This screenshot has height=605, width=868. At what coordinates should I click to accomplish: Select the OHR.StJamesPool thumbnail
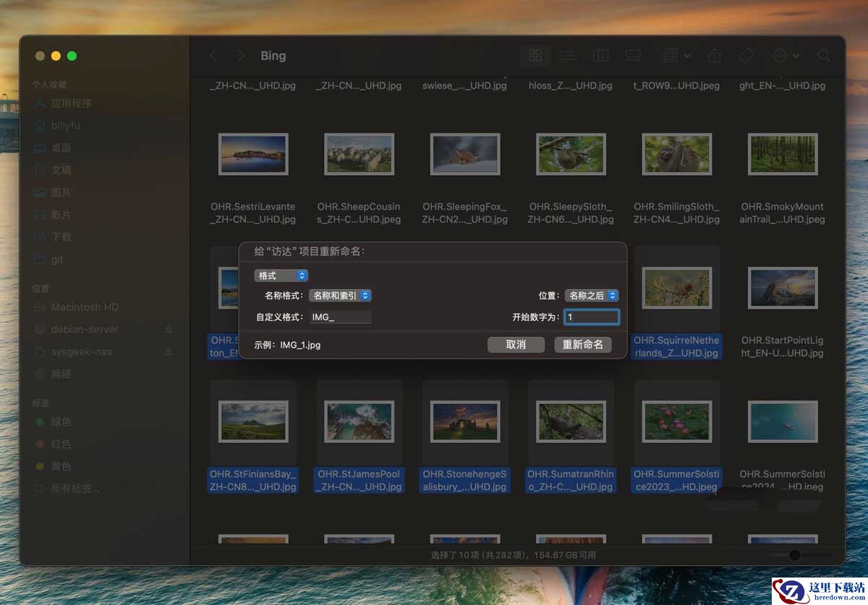pos(359,421)
